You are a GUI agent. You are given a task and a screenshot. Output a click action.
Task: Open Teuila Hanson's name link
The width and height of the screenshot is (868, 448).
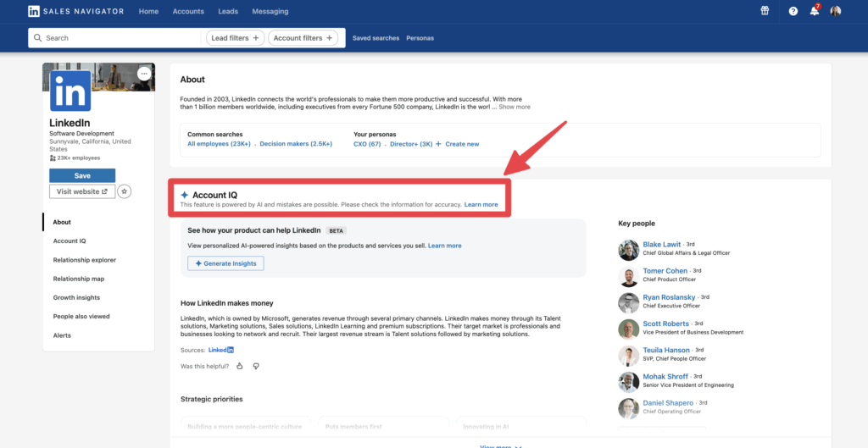(666, 350)
